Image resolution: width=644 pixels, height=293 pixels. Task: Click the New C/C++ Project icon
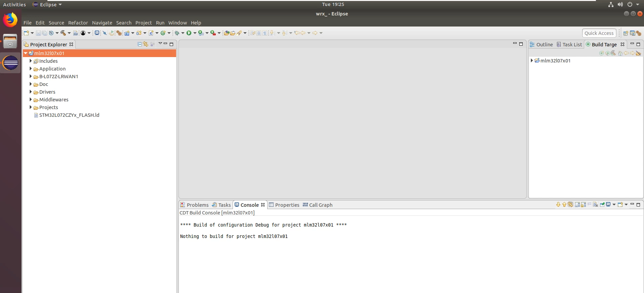click(127, 33)
